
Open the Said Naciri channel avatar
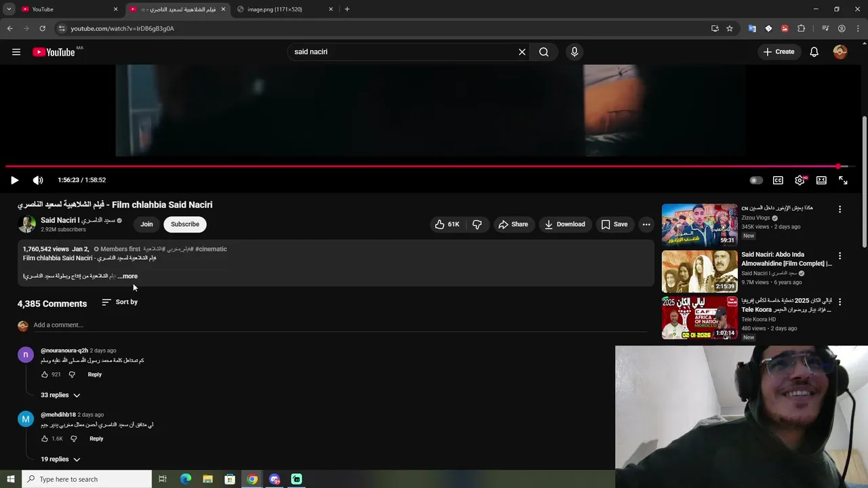[x=26, y=224]
